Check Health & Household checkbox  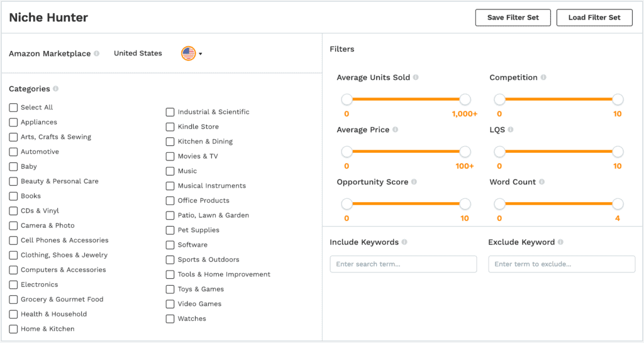[13, 315]
